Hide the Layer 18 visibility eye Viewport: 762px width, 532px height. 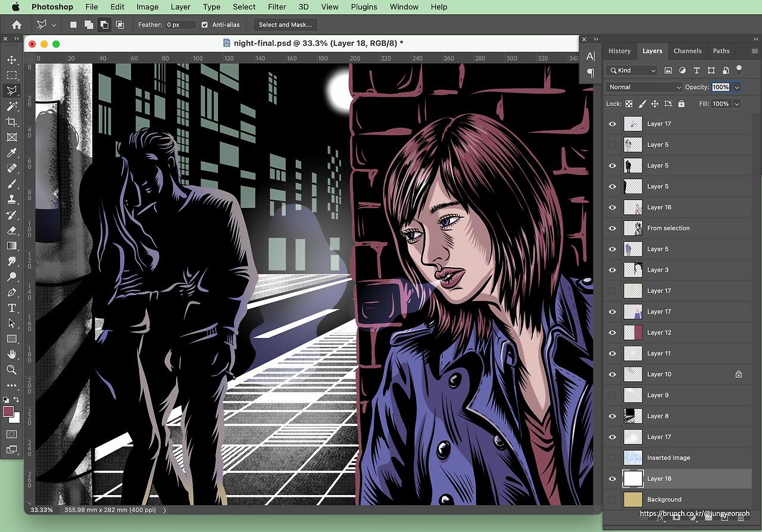pyautogui.click(x=612, y=478)
